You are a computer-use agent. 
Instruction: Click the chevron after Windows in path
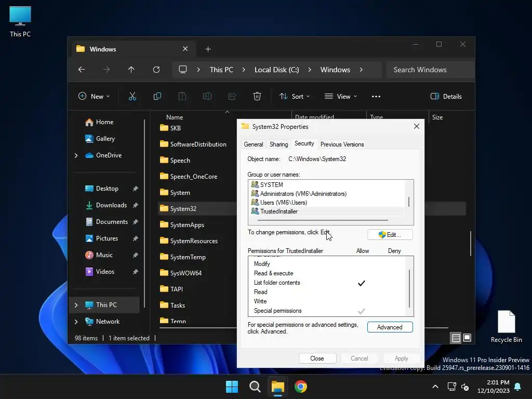[361, 70]
